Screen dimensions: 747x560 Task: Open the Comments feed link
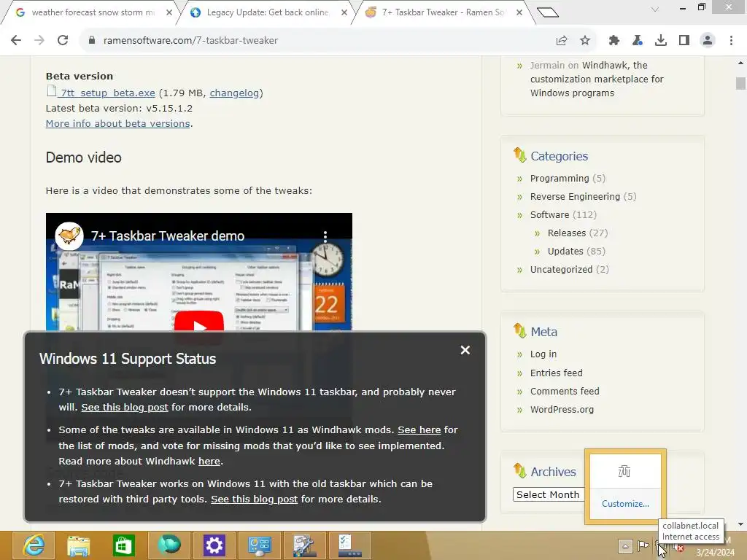(565, 391)
